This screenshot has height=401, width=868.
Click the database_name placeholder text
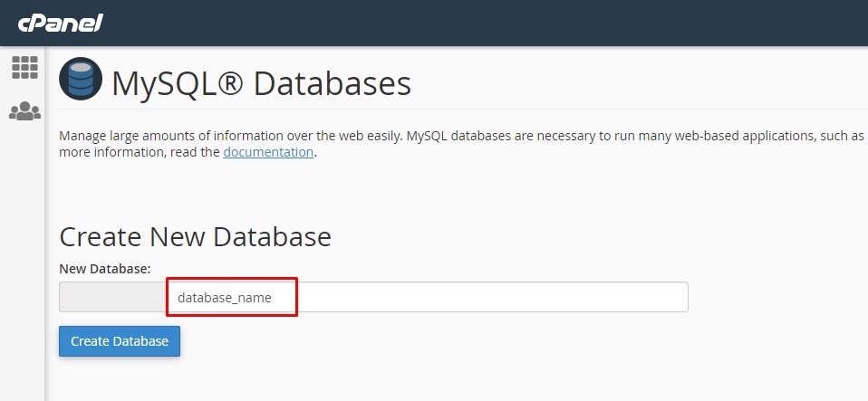pyautogui.click(x=224, y=297)
